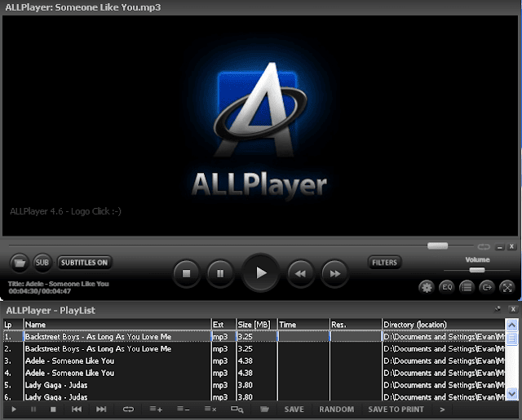The width and height of the screenshot is (522, 420).
Task: Select row 4 Adele - Someone Like You
Action: (x=254, y=373)
